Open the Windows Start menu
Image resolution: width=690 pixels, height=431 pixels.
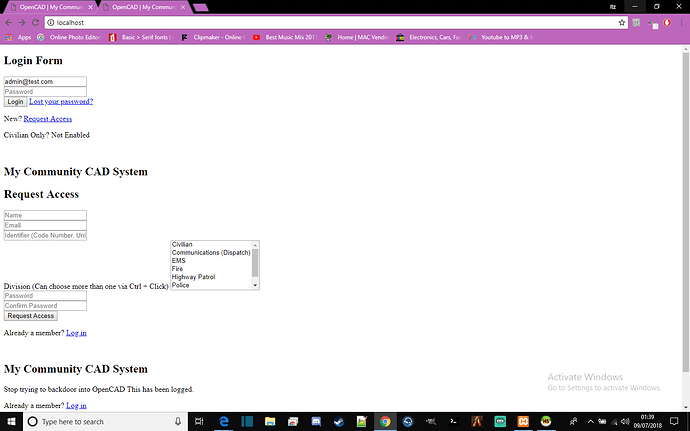[11, 422]
